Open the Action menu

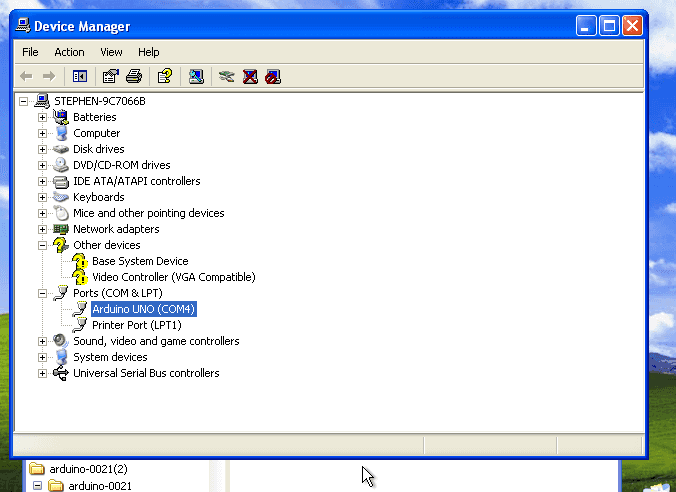[69, 52]
